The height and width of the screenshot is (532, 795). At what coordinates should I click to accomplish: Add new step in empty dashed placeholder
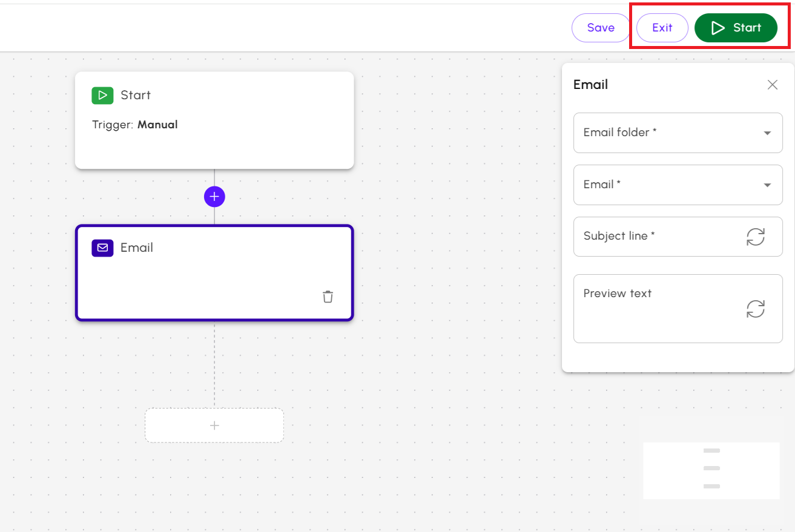(214, 425)
